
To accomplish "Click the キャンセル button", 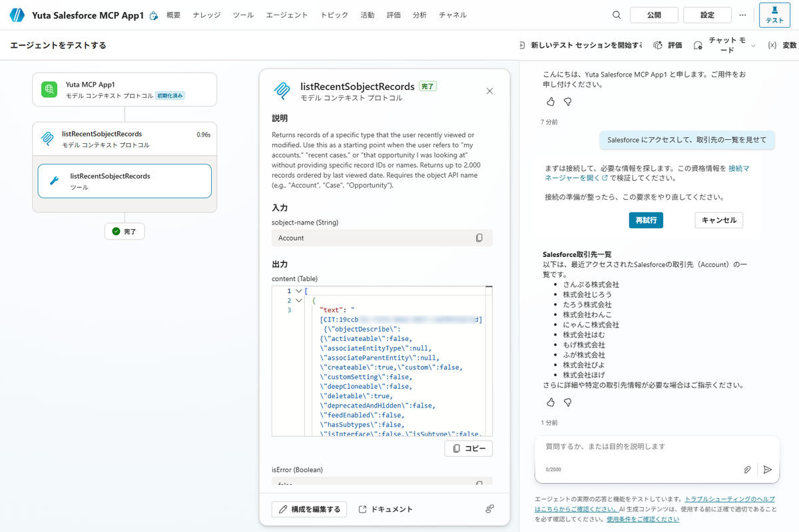I will pyautogui.click(x=719, y=220).
